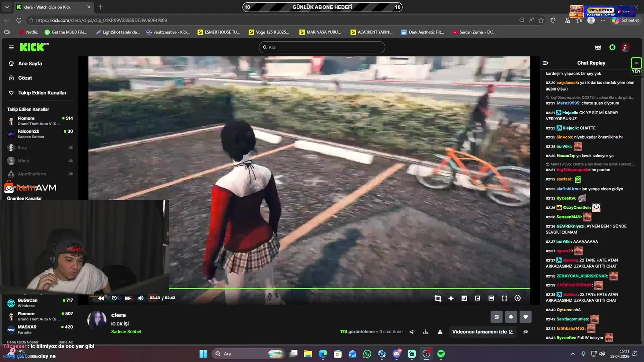644x362 pixels.
Task: Go to Ana Sayfa
Action: tap(25, 64)
